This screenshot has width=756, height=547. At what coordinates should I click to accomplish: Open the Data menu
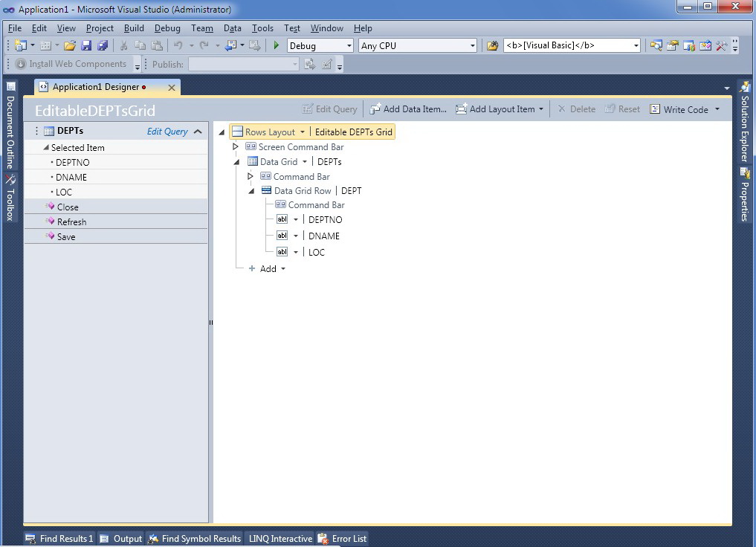click(x=233, y=28)
